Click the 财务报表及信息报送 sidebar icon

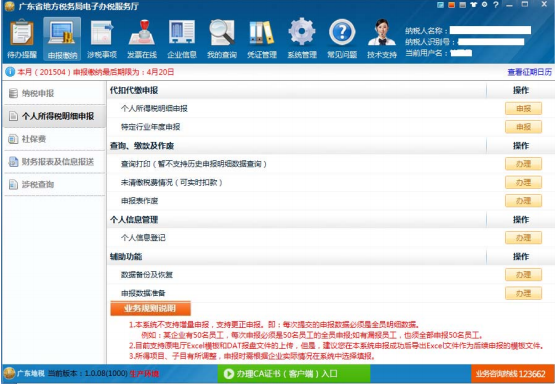[x=13, y=162]
